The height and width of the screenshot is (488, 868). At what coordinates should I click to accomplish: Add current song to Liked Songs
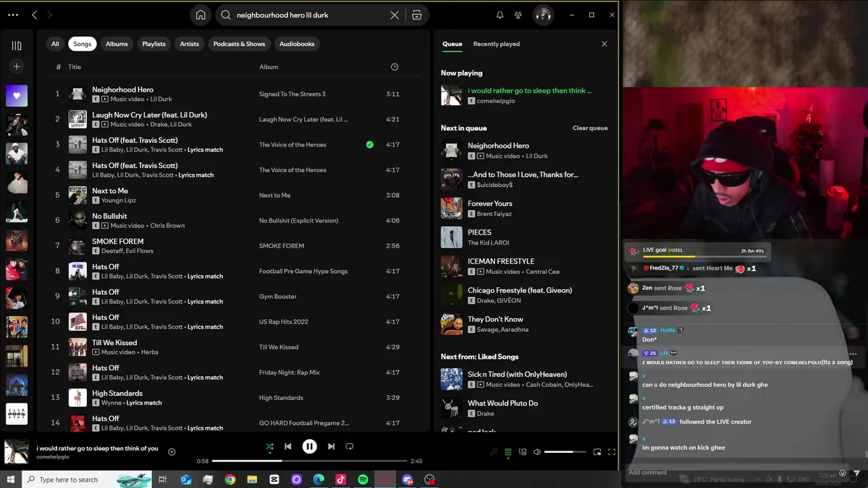(172, 452)
